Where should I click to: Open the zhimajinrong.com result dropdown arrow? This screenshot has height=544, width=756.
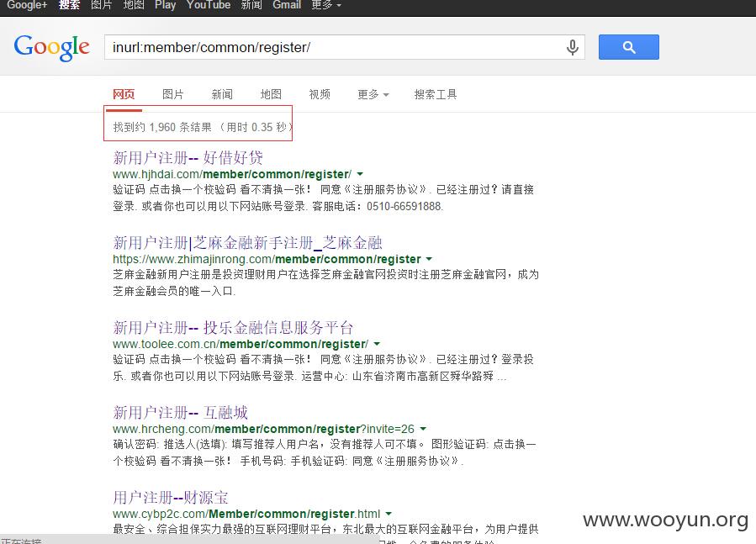429,259
